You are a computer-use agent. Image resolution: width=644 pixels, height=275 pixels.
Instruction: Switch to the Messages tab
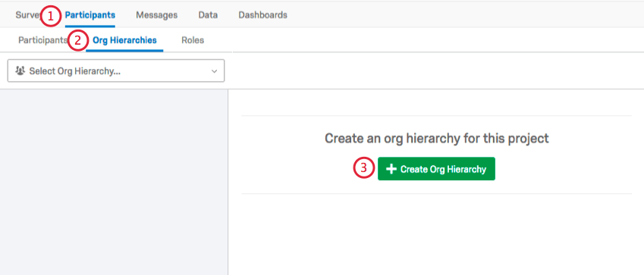157,15
